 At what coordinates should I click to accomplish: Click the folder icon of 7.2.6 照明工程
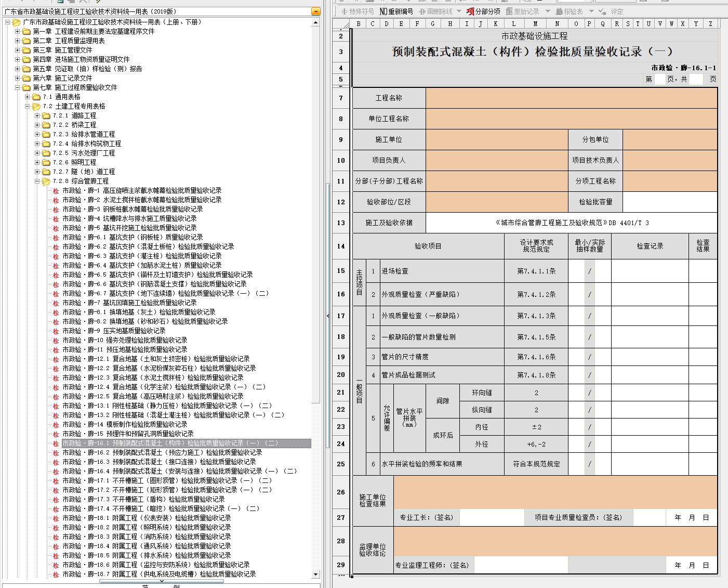coord(46,162)
